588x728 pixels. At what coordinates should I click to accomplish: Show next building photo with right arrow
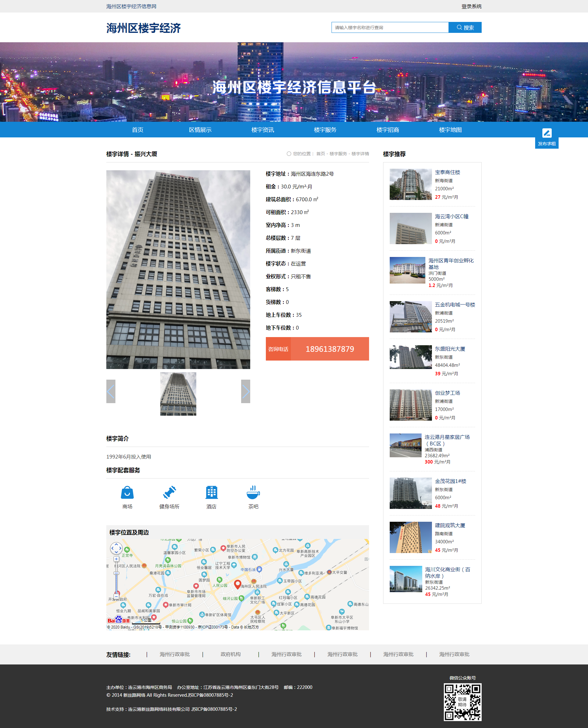246,391
